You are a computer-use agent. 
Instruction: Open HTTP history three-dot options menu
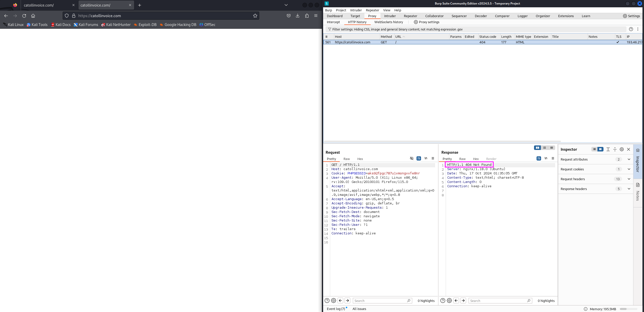pos(638,29)
